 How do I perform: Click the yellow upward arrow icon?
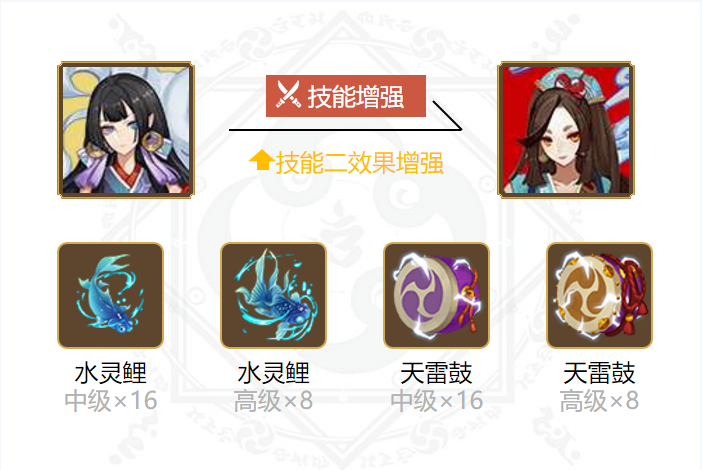click(x=261, y=160)
